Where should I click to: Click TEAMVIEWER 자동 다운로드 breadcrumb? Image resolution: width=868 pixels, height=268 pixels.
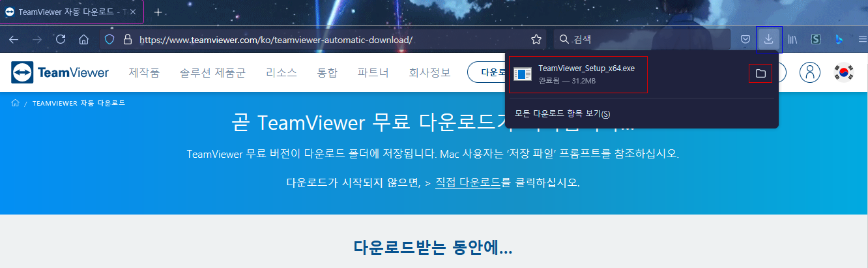click(x=78, y=103)
